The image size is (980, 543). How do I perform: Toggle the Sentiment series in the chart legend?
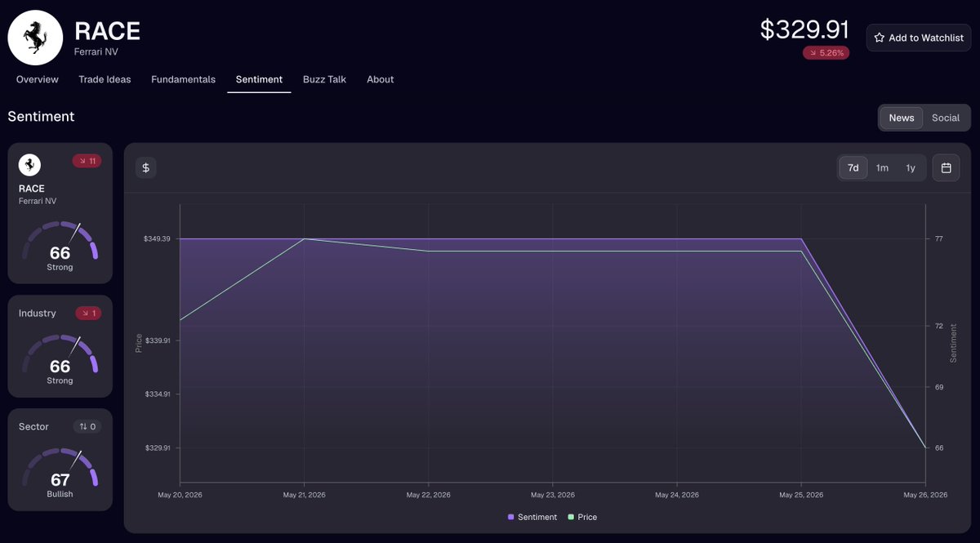point(532,517)
